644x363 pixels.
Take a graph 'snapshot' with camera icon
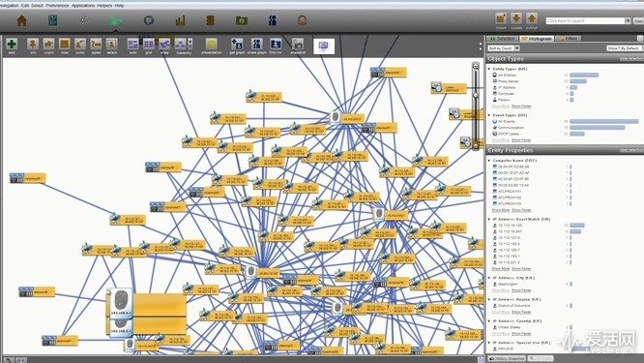(x=298, y=44)
